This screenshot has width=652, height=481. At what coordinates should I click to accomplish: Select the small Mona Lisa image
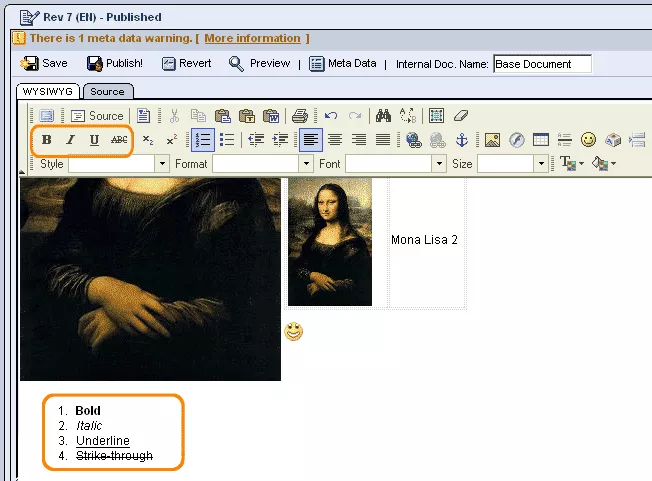pyautogui.click(x=330, y=242)
